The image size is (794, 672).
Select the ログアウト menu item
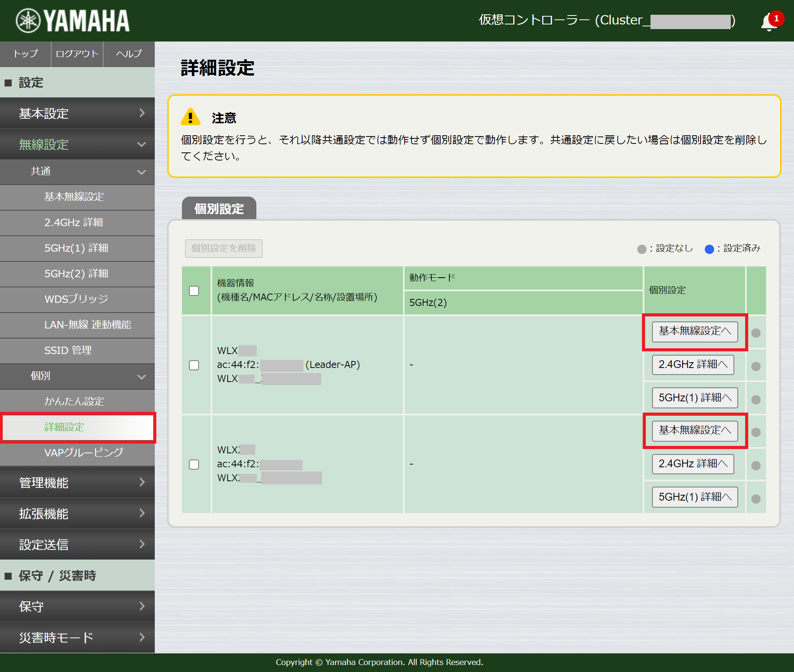coord(76,54)
